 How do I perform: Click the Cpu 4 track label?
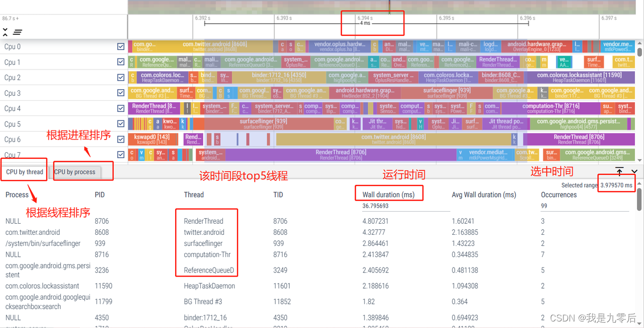coord(13,108)
